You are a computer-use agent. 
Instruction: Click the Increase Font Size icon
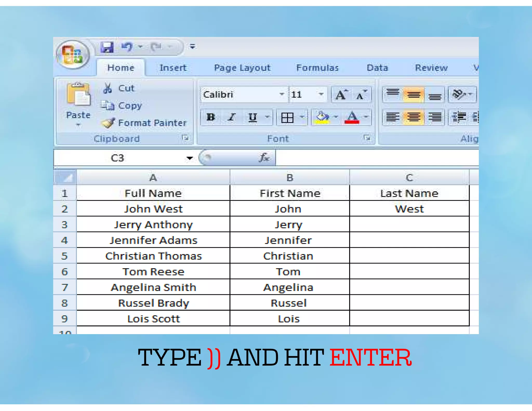[x=341, y=95]
